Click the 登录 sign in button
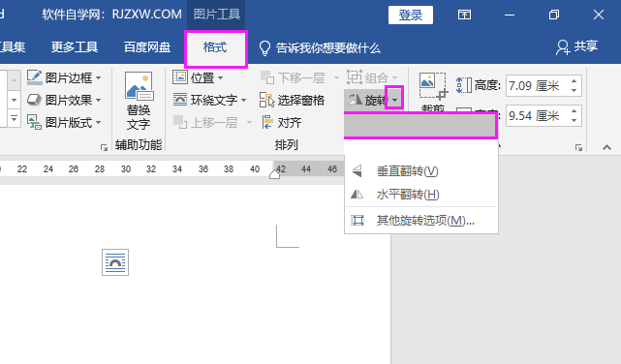621x364 pixels. (x=411, y=15)
